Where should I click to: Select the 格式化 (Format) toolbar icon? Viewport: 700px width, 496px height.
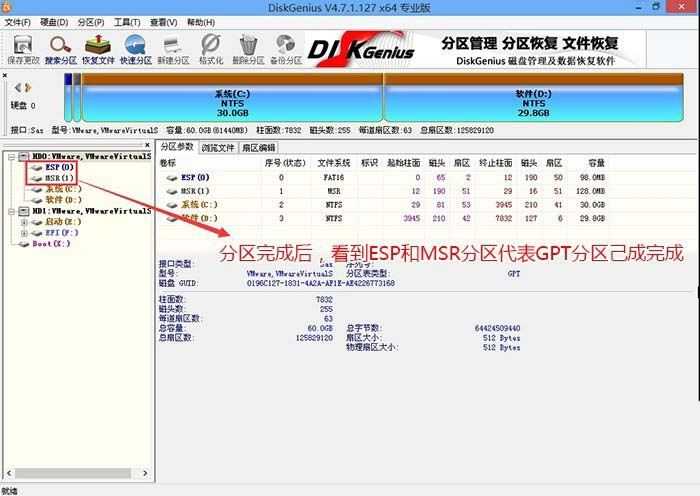[x=211, y=45]
